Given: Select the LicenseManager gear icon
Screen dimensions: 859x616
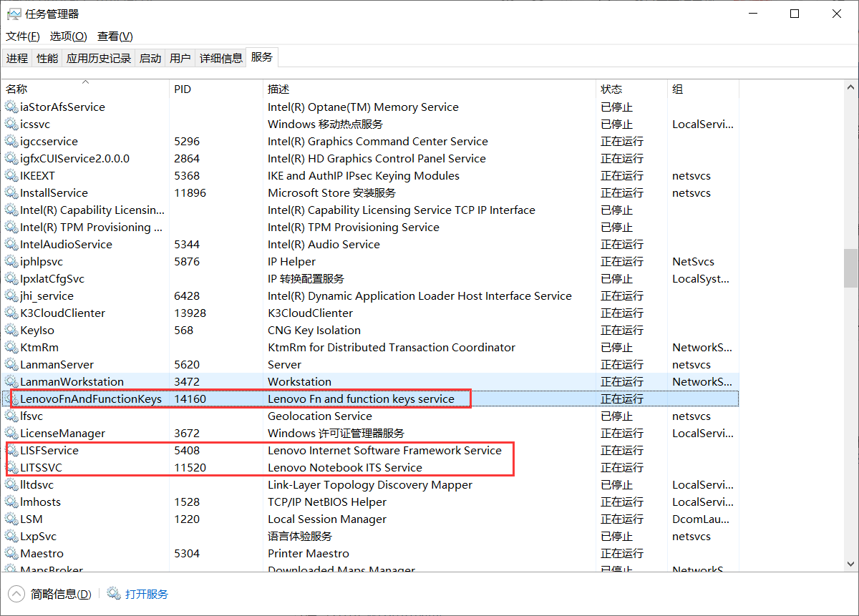Looking at the screenshot, I should [x=11, y=434].
